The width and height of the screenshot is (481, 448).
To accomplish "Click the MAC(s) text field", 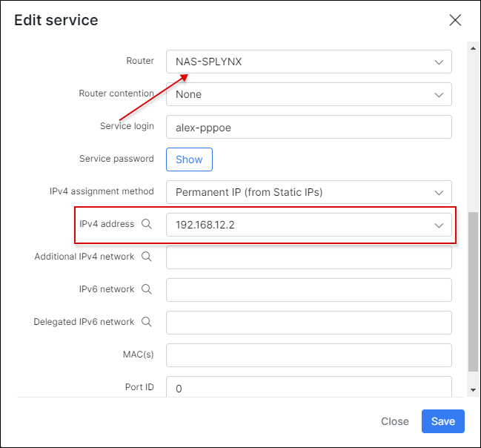I will [x=308, y=355].
